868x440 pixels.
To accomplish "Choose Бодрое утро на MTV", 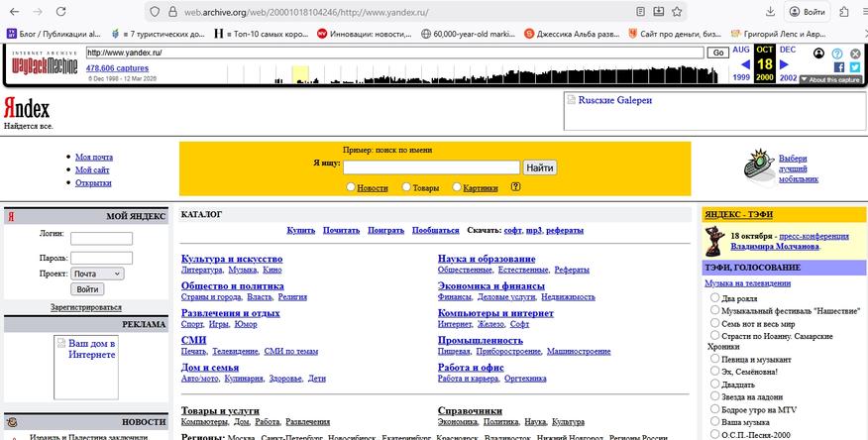I will [x=714, y=409].
